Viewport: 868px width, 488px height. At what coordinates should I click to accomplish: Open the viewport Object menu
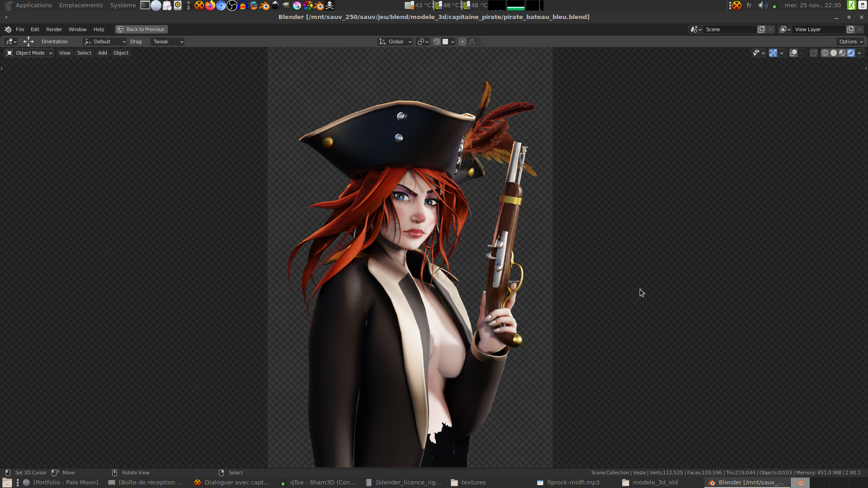[x=121, y=53]
